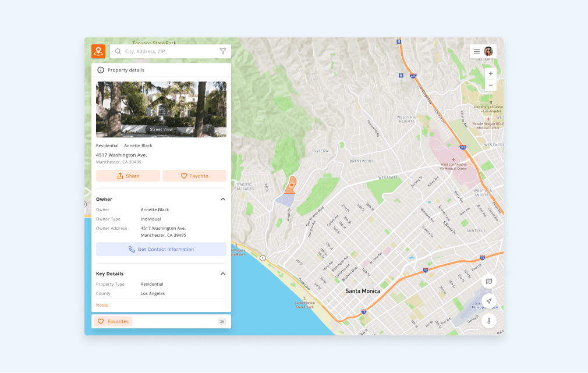Zoom in with the plus button
The image size is (588, 373).
click(491, 73)
